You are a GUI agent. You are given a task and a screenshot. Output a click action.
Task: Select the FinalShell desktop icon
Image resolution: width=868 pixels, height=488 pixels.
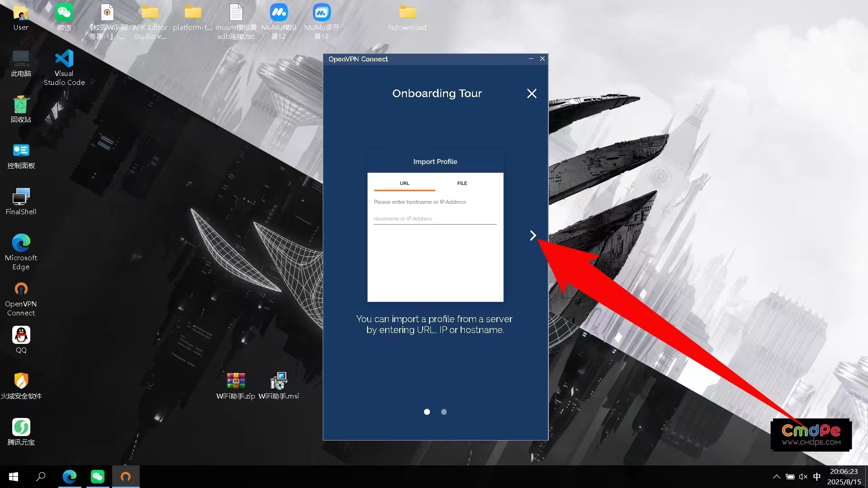tap(21, 202)
